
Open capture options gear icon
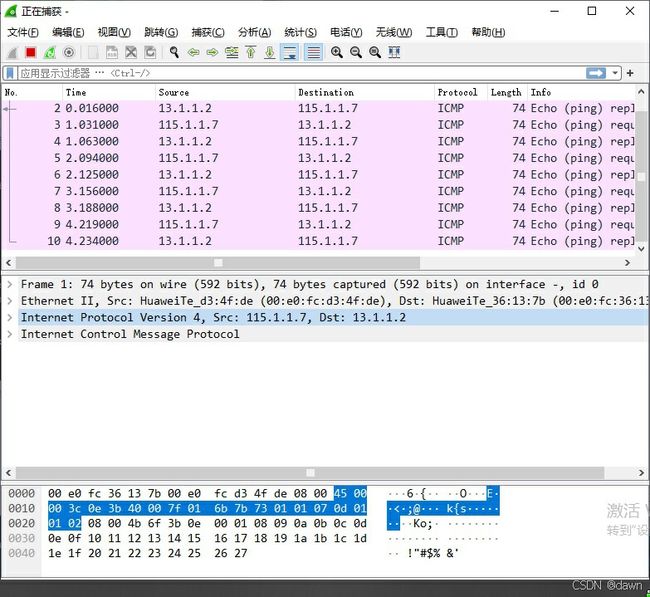click(x=69, y=53)
